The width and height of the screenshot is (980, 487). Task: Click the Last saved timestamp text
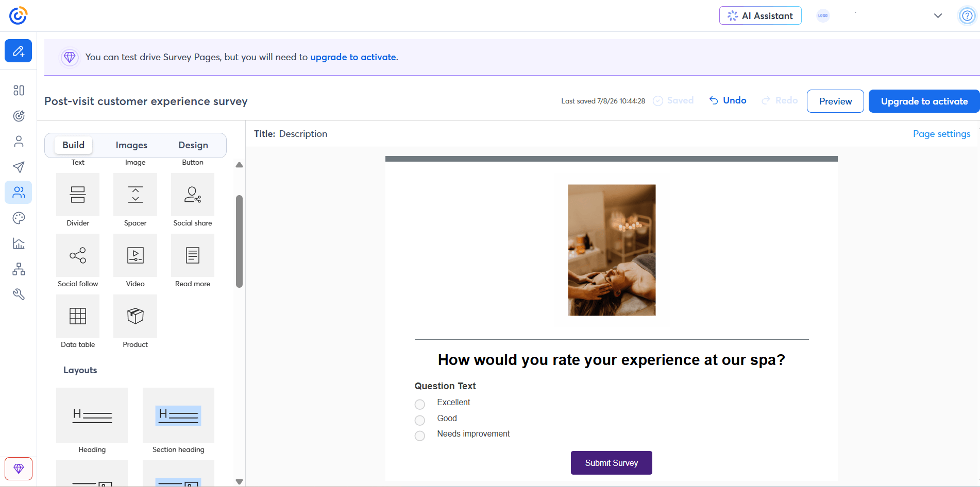(x=603, y=101)
